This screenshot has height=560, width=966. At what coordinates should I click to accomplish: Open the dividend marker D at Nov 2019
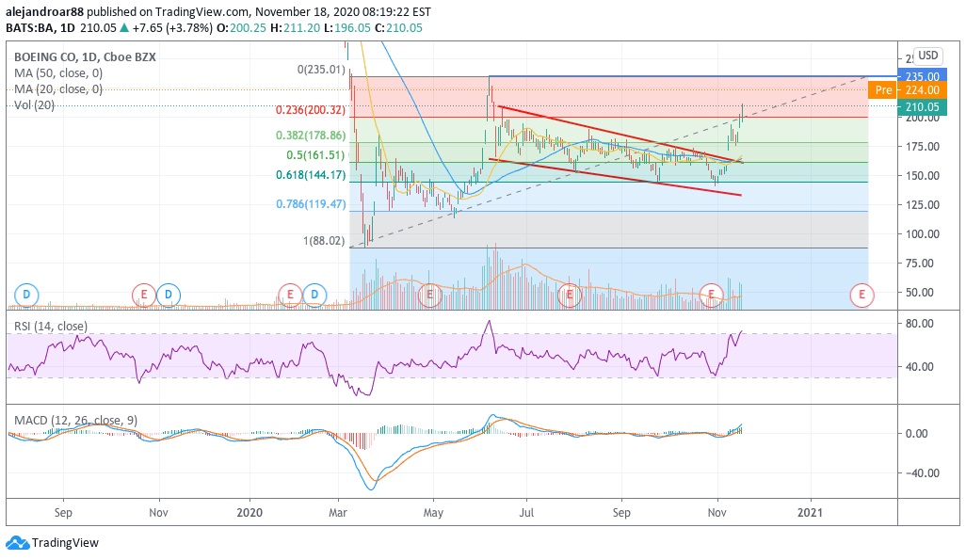(x=169, y=295)
